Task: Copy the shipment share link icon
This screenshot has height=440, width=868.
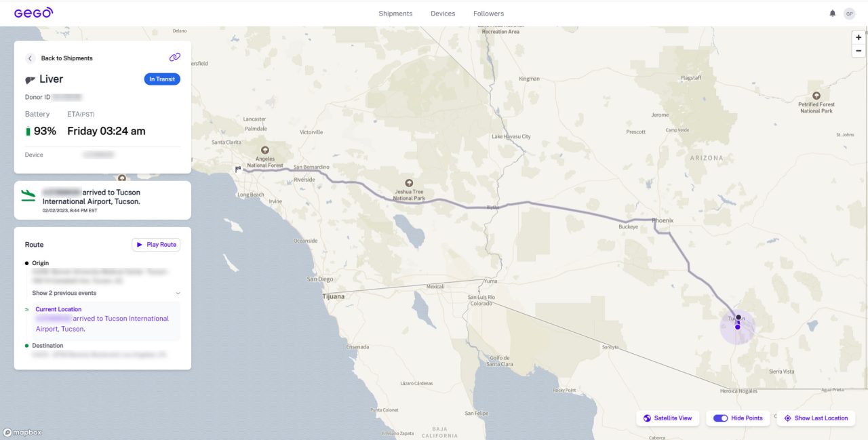Action: [174, 58]
